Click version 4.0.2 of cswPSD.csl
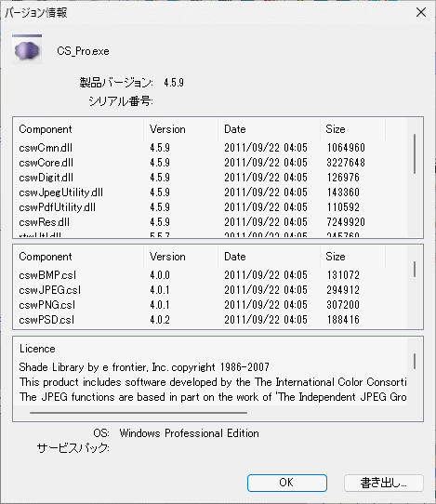This screenshot has height=504, width=436. point(160,320)
